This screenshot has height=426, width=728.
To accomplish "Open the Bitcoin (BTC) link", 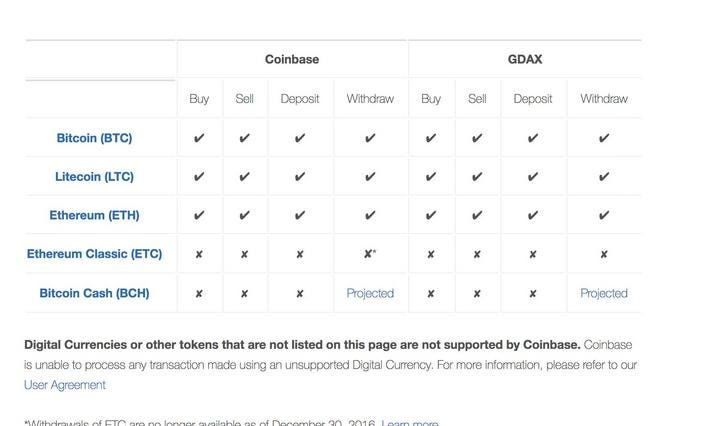I will point(94,138).
